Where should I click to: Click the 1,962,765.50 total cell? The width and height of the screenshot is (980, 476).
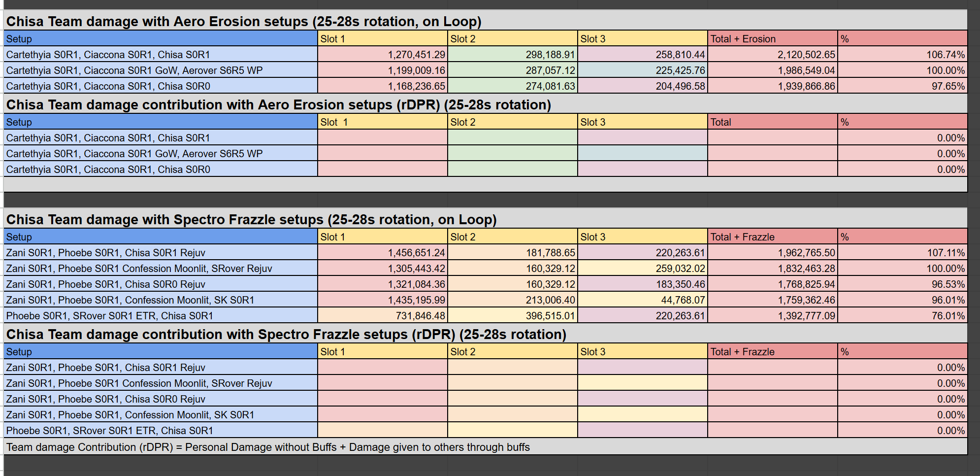(x=773, y=252)
